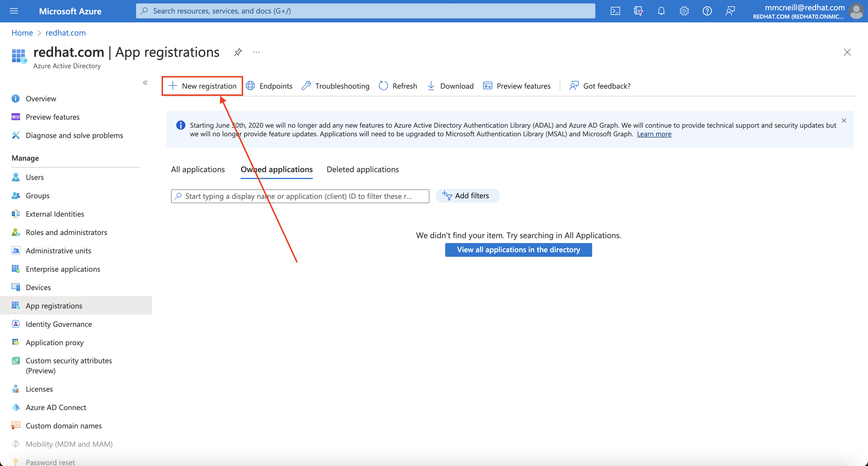
Task: Switch to Deleted applications tab
Action: pyautogui.click(x=363, y=169)
